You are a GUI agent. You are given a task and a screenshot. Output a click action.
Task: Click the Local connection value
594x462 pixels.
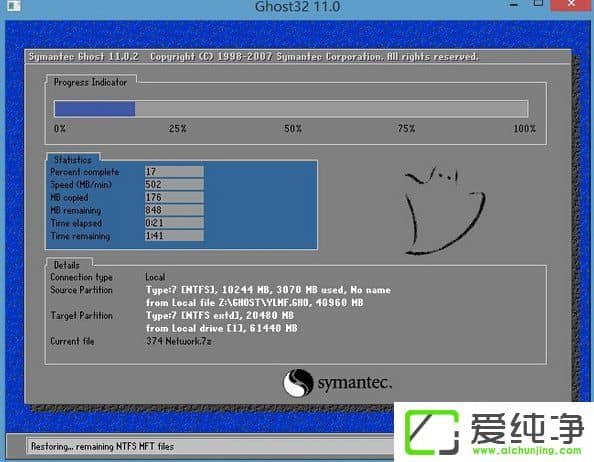[x=155, y=277]
